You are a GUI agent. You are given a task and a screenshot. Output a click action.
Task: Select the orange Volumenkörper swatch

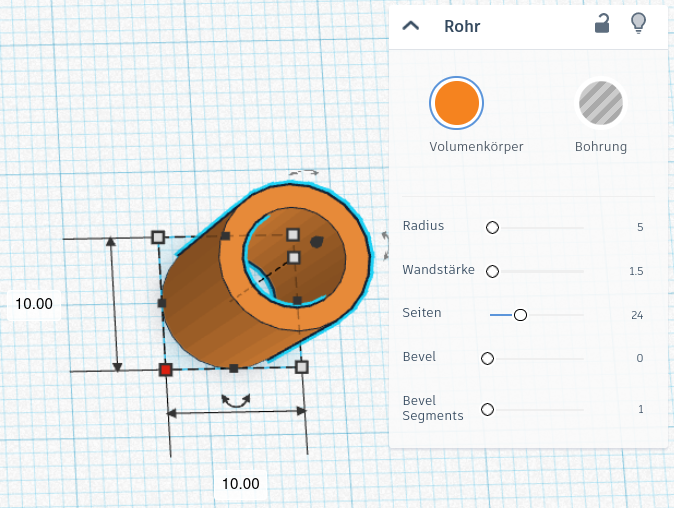pos(456,103)
